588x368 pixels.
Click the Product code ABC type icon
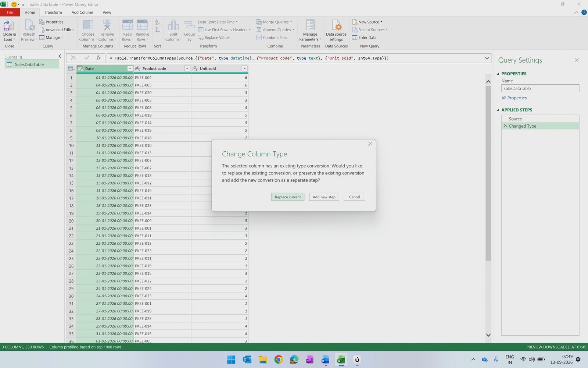(137, 68)
